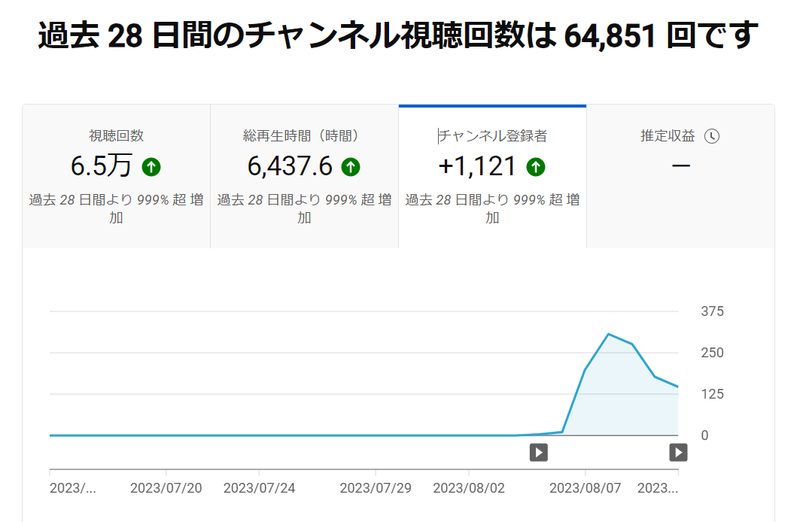Viewport: 800px width, 522px height.
Task: Click the 6.5万 views value
Action: tap(102, 166)
